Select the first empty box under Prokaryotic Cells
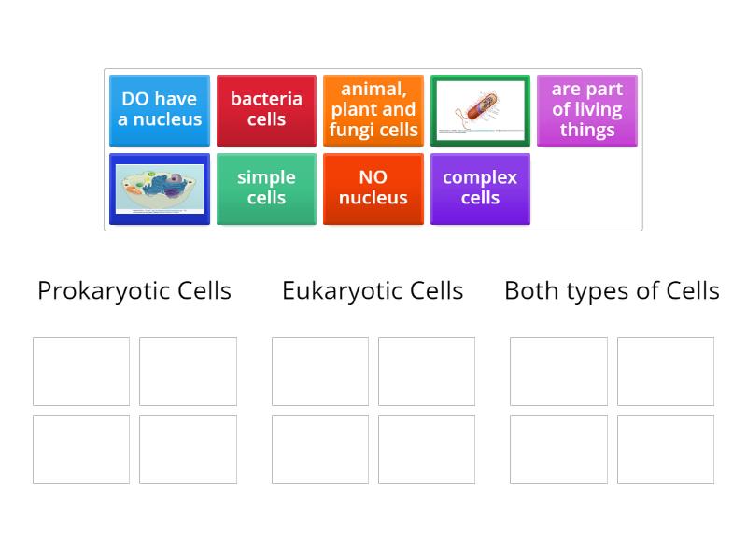 (81, 371)
